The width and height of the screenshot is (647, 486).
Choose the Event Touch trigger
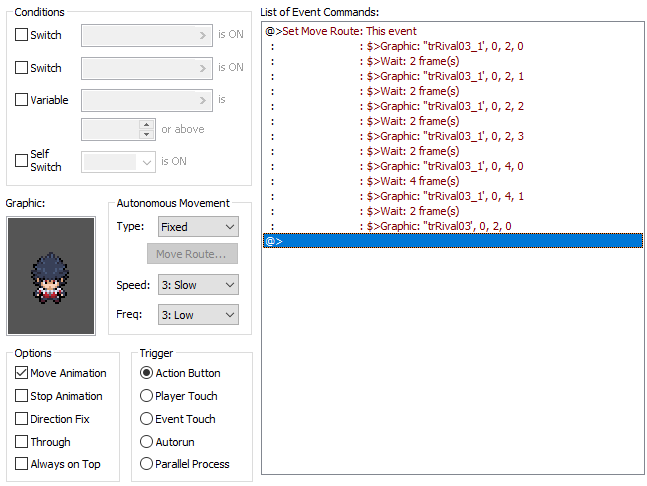(147, 419)
